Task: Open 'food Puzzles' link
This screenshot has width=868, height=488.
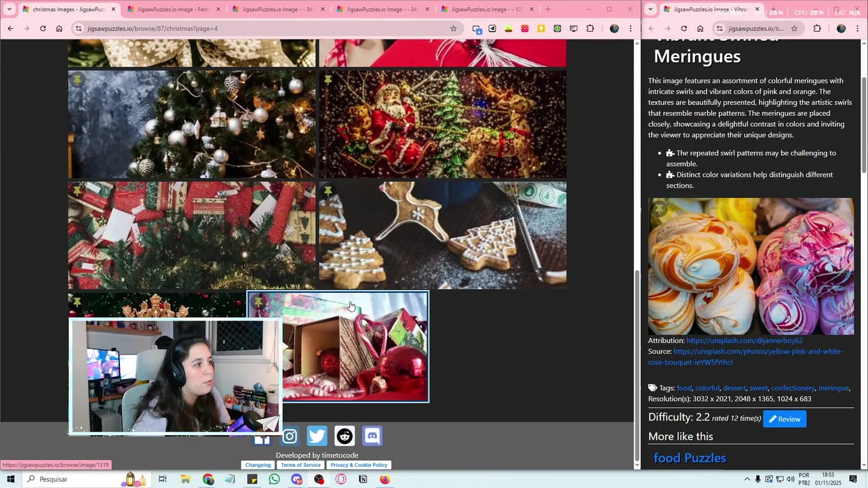Action: (690, 458)
